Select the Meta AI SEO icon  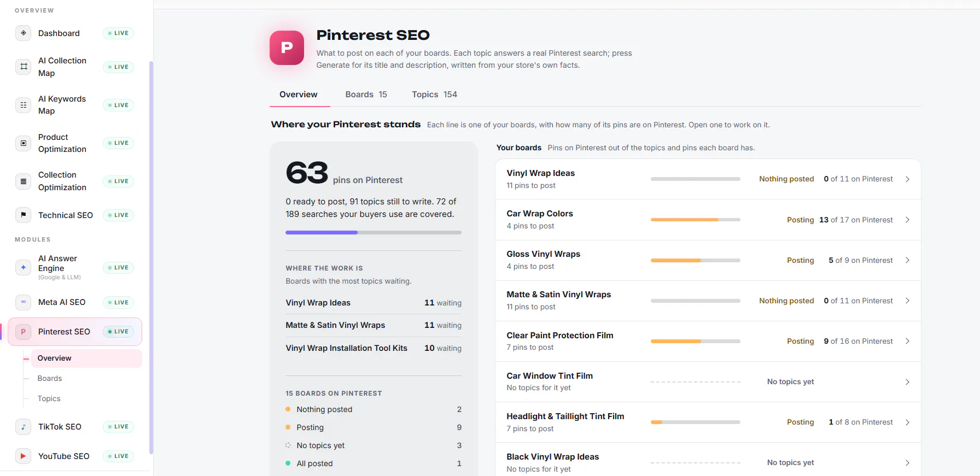tap(23, 302)
